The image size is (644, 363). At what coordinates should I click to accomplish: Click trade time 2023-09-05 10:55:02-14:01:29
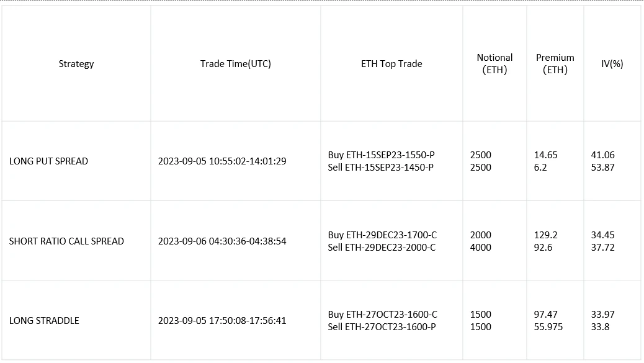[222, 161]
